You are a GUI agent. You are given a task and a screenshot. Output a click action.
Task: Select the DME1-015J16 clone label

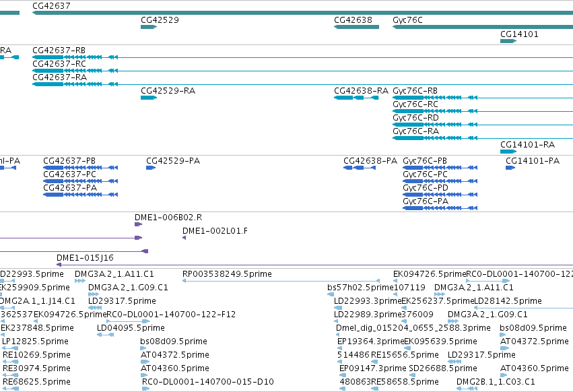coord(85,258)
